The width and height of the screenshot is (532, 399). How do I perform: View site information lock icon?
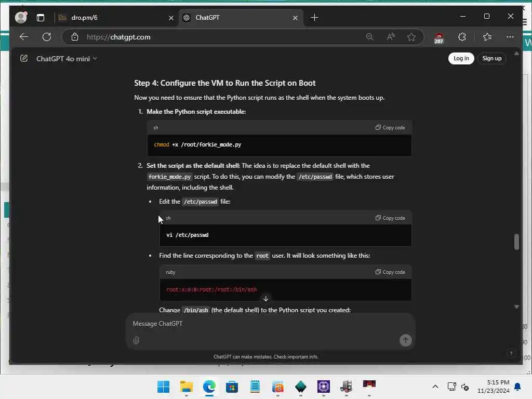(x=75, y=37)
